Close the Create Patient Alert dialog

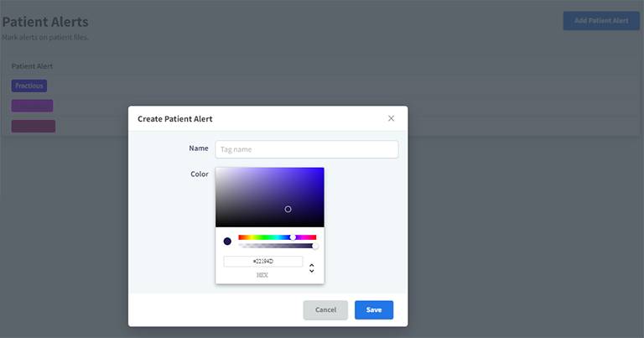click(x=391, y=118)
